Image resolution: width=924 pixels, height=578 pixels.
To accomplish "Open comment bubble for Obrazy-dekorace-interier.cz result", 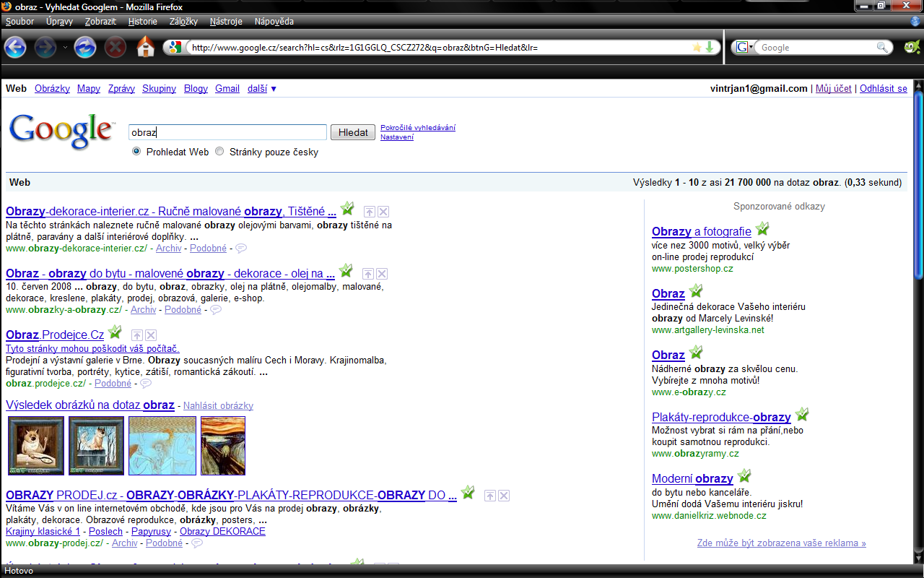I will [x=241, y=249].
